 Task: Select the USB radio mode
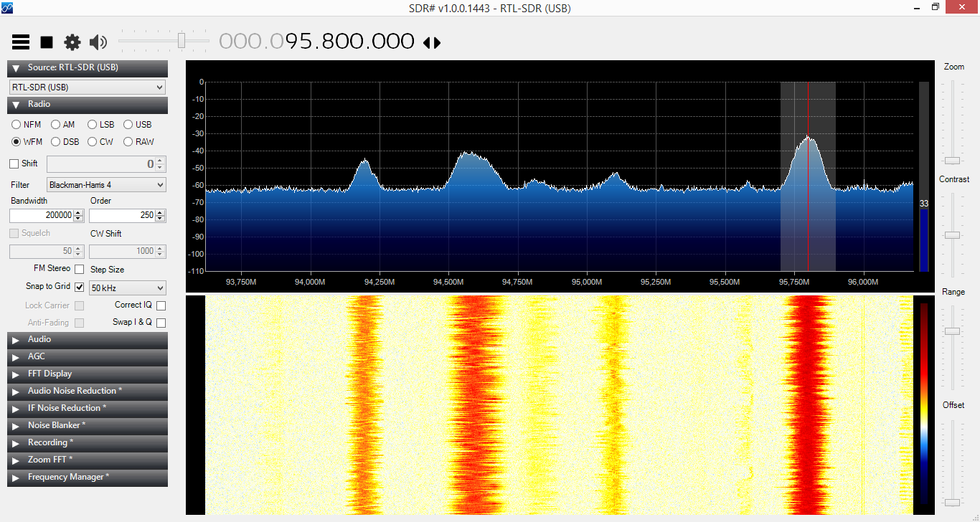click(128, 125)
